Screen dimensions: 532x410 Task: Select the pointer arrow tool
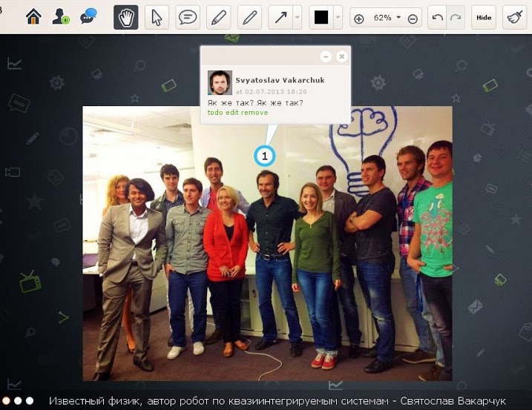(157, 17)
